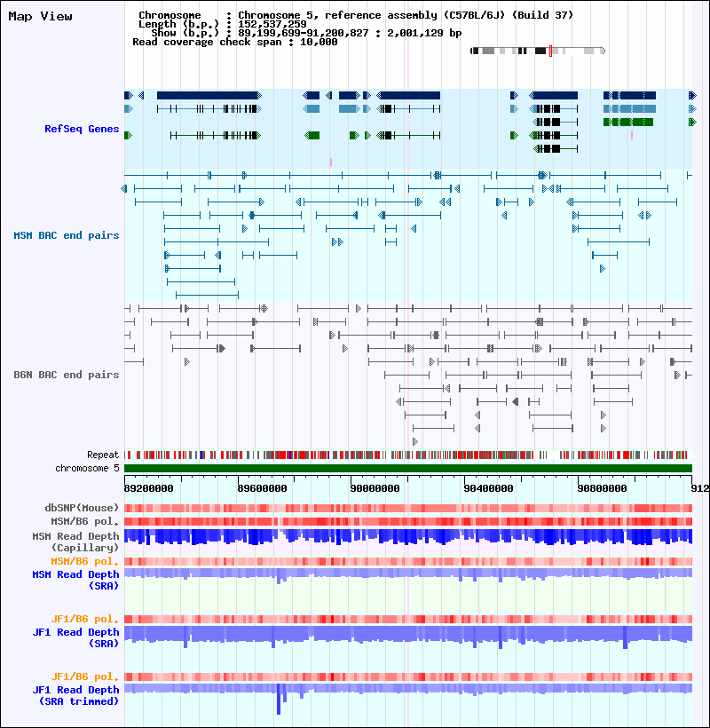Click the green multi-block gene at RefSeq right
The height and width of the screenshot is (728, 710).
point(628,123)
